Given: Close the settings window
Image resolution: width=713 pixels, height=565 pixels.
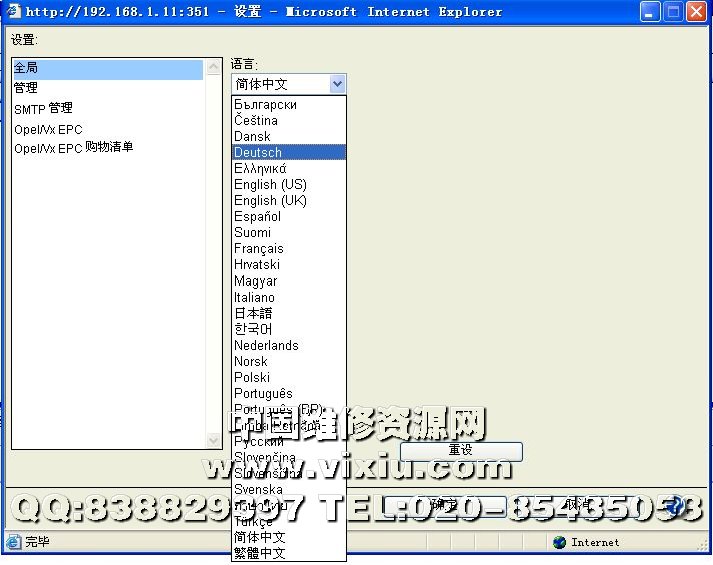Looking at the screenshot, I should tap(697, 12).
